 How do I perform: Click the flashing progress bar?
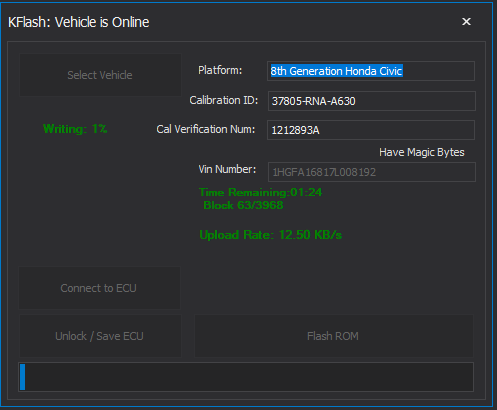[246, 377]
